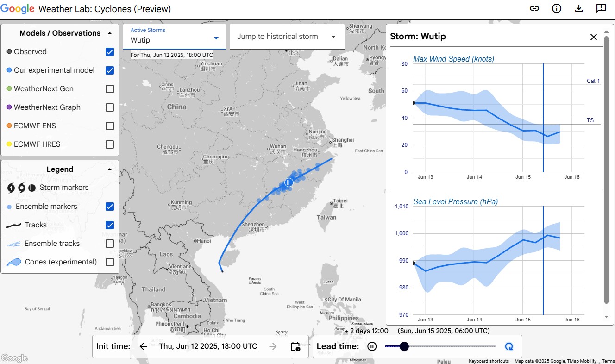Pause the lead time animation

[x=372, y=346]
